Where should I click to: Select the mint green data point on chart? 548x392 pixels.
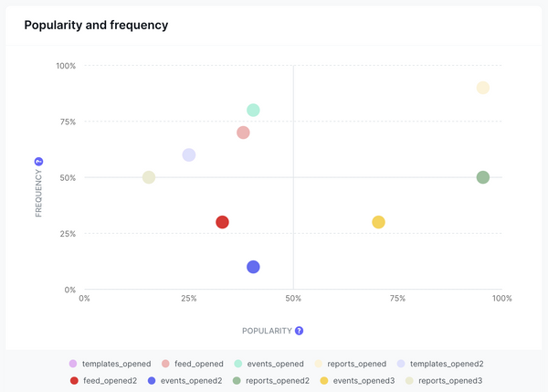coord(253,111)
